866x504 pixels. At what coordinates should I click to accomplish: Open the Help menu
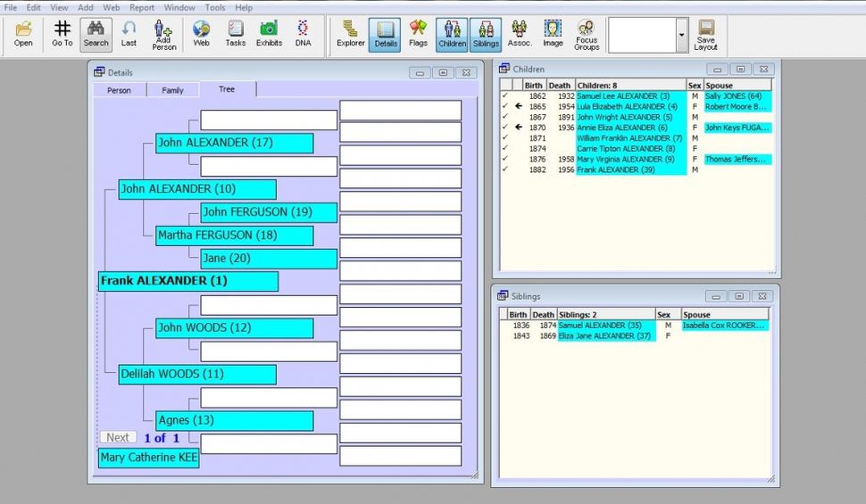click(244, 8)
